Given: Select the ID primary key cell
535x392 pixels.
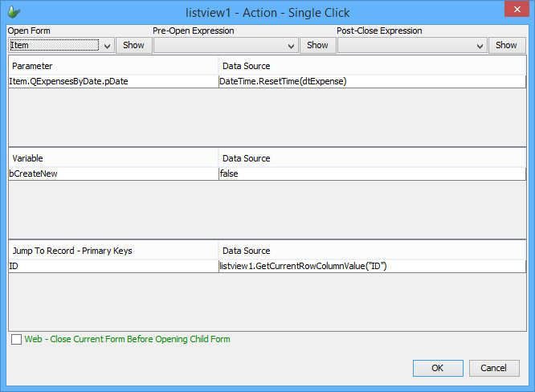Looking at the screenshot, I should (112, 266).
